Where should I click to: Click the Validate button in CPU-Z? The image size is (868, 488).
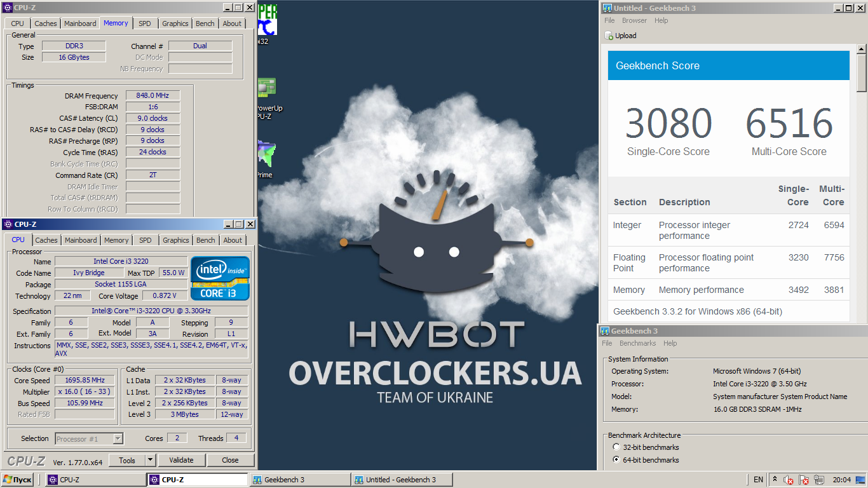pos(181,460)
